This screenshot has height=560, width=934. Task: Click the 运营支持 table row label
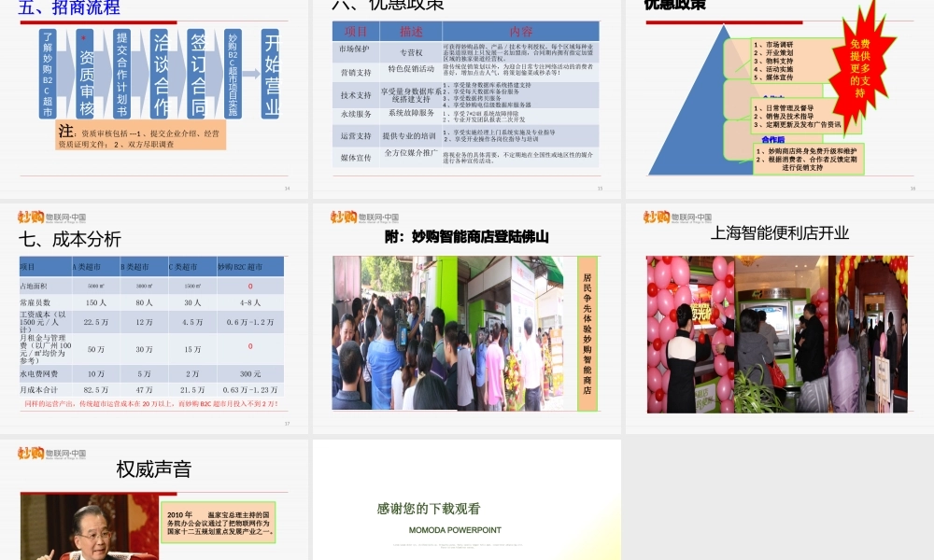coord(356,136)
